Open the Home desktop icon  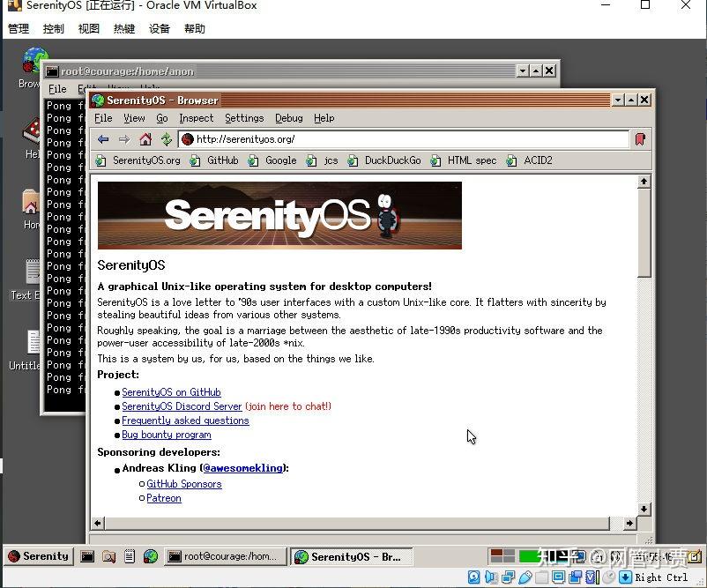click(x=31, y=209)
